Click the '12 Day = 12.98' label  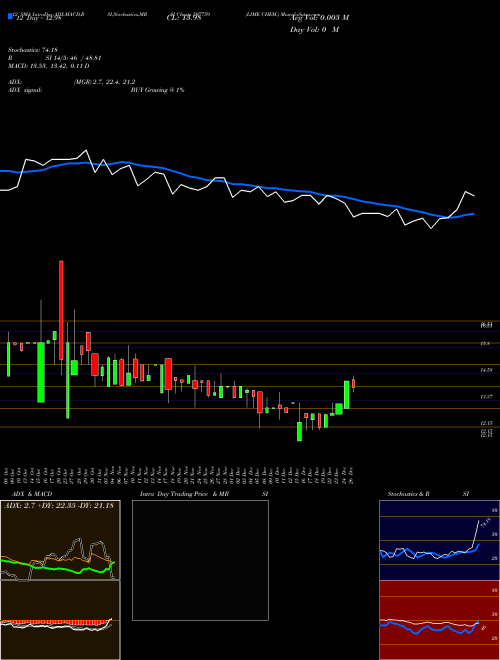pos(39,18)
